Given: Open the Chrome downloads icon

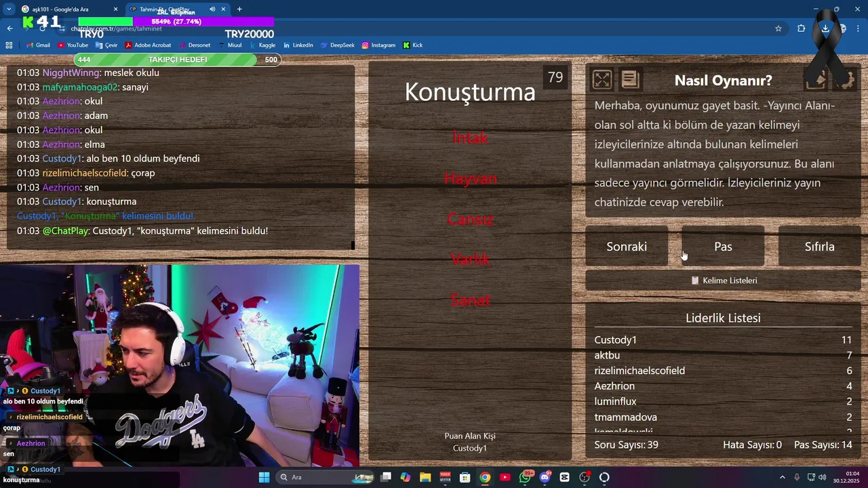Looking at the screenshot, I should [x=825, y=28].
